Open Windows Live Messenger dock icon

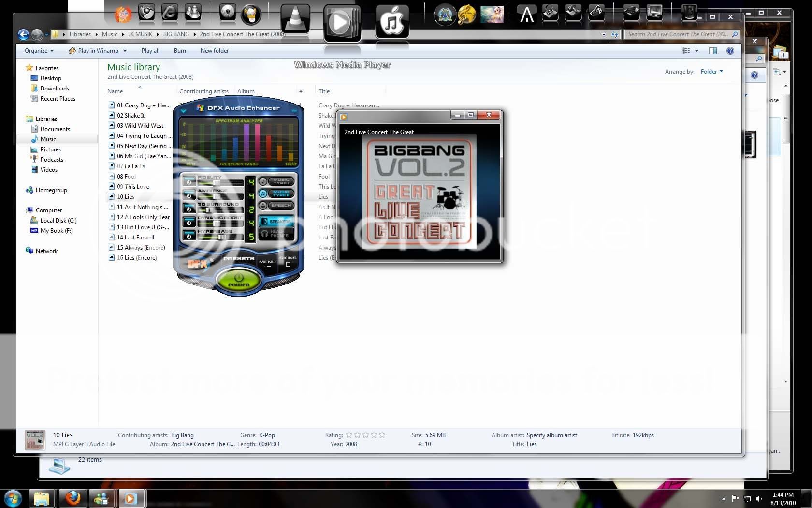tap(193, 13)
